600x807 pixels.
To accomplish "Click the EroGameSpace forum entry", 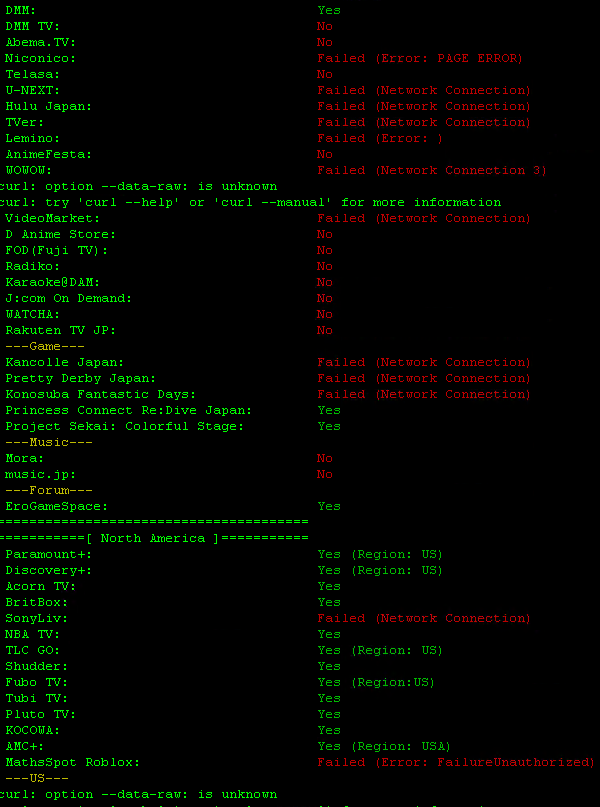I will (57, 506).
